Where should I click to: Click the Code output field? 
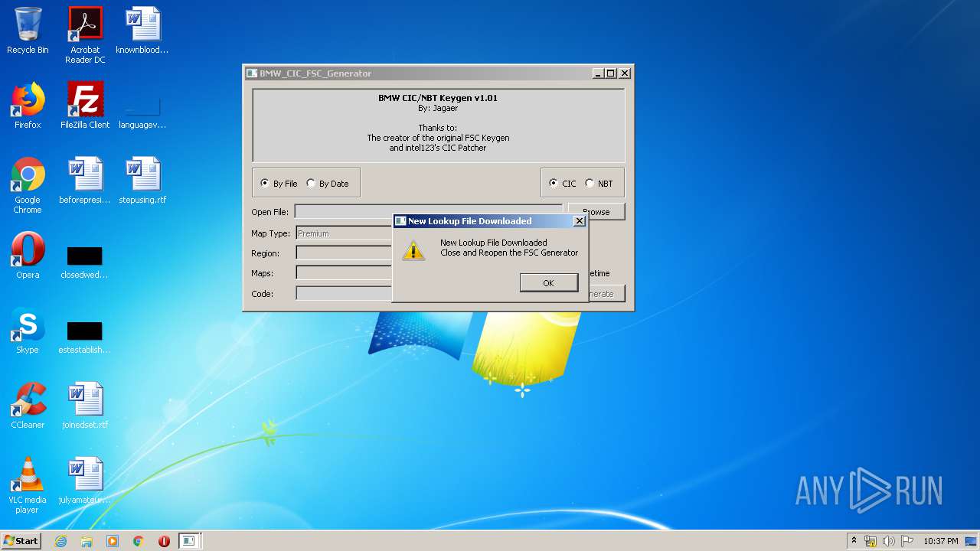click(x=344, y=293)
